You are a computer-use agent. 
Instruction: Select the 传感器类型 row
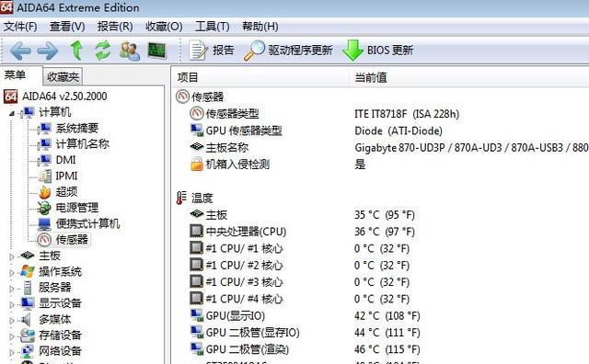(381, 114)
